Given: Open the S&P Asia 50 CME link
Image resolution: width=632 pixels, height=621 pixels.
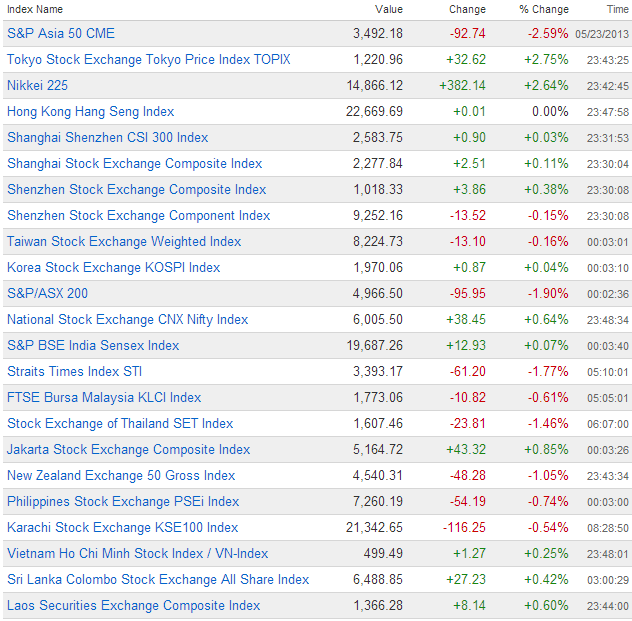Looking at the screenshot, I should click(61, 33).
